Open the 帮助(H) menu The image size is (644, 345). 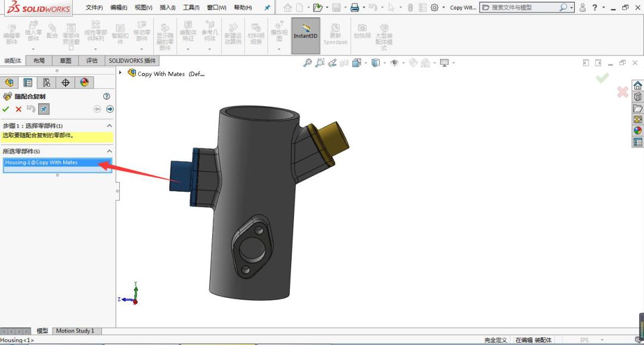pyautogui.click(x=242, y=7)
